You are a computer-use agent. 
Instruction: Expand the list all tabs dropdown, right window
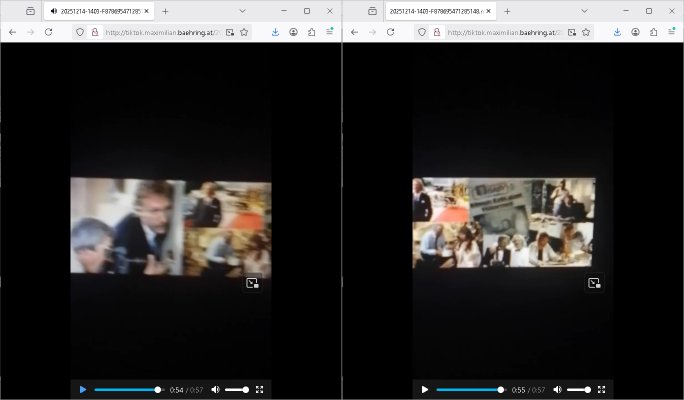(584, 11)
